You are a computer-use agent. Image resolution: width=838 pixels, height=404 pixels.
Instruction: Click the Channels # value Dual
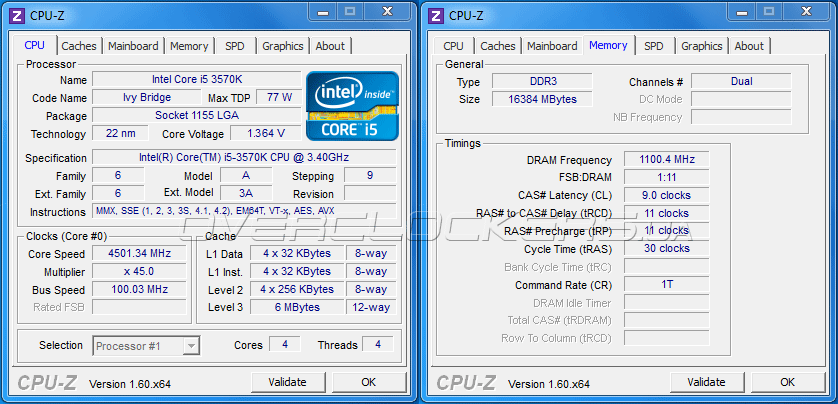coord(741,81)
